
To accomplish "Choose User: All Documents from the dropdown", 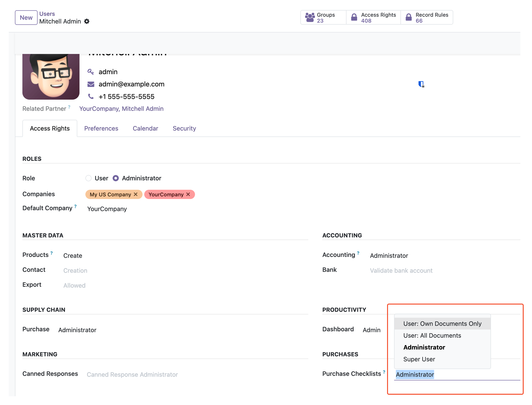I will pos(432,335).
